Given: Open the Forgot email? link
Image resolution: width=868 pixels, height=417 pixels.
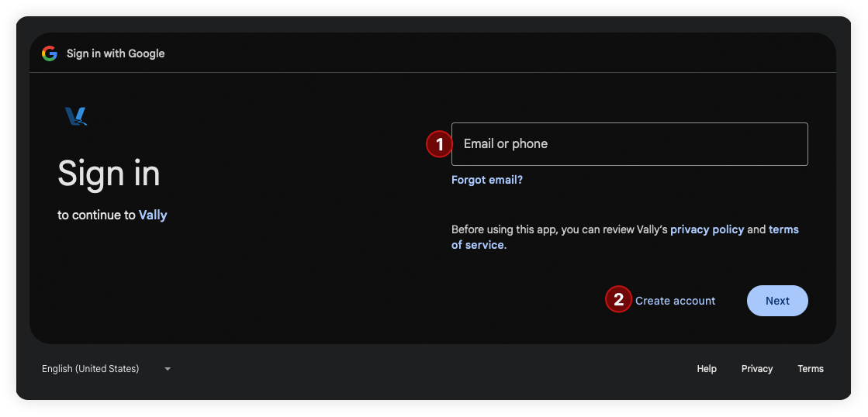Looking at the screenshot, I should click(x=487, y=180).
